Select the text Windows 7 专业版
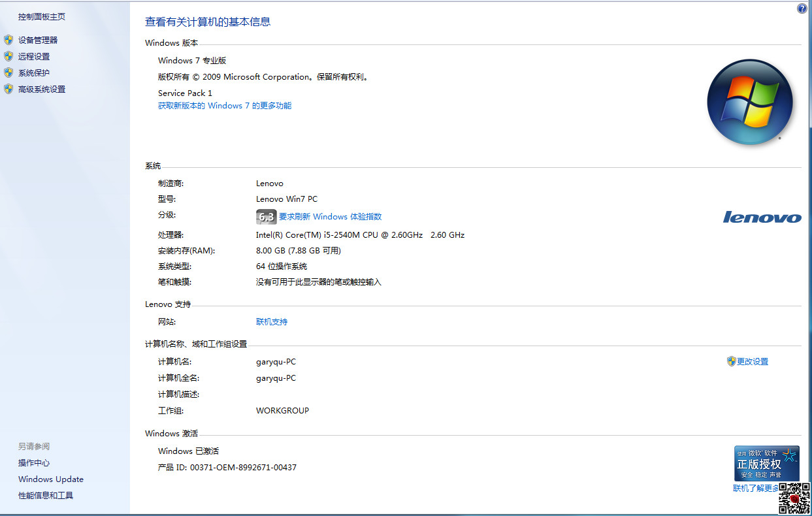 pyautogui.click(x=192, y=61)
